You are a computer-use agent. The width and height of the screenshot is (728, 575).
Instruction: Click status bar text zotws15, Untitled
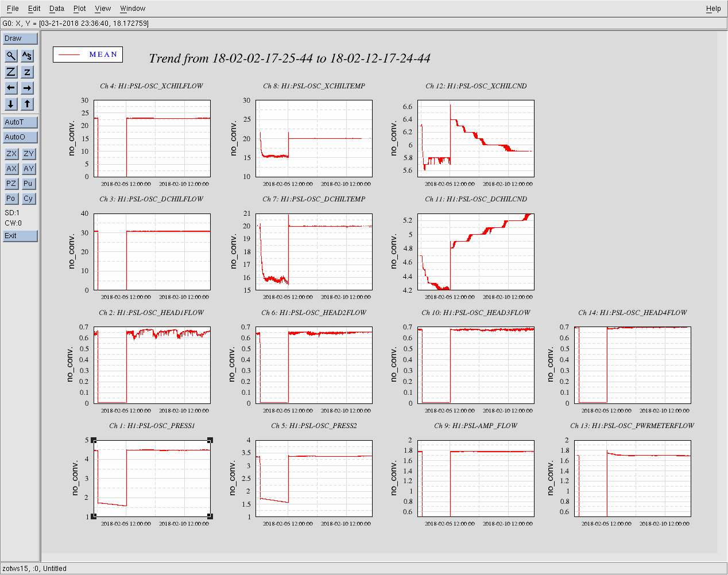coord(34,569)
